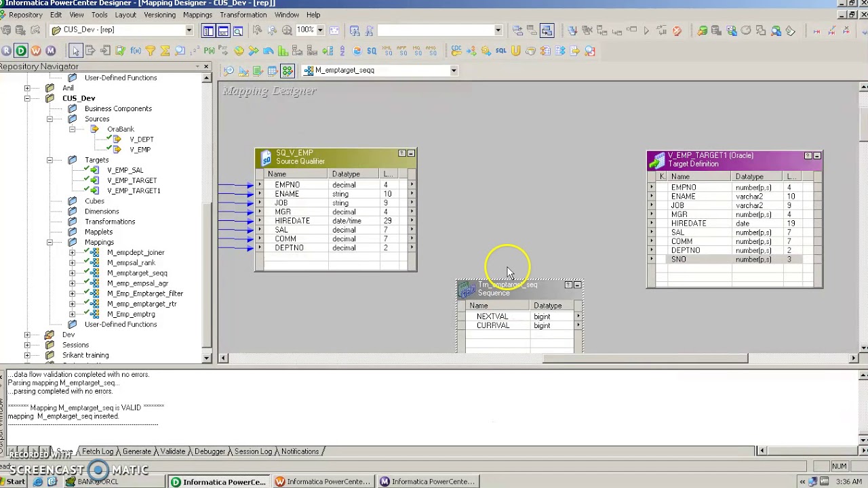Select the APP SQ transformation icon

(x=401, y=51)
